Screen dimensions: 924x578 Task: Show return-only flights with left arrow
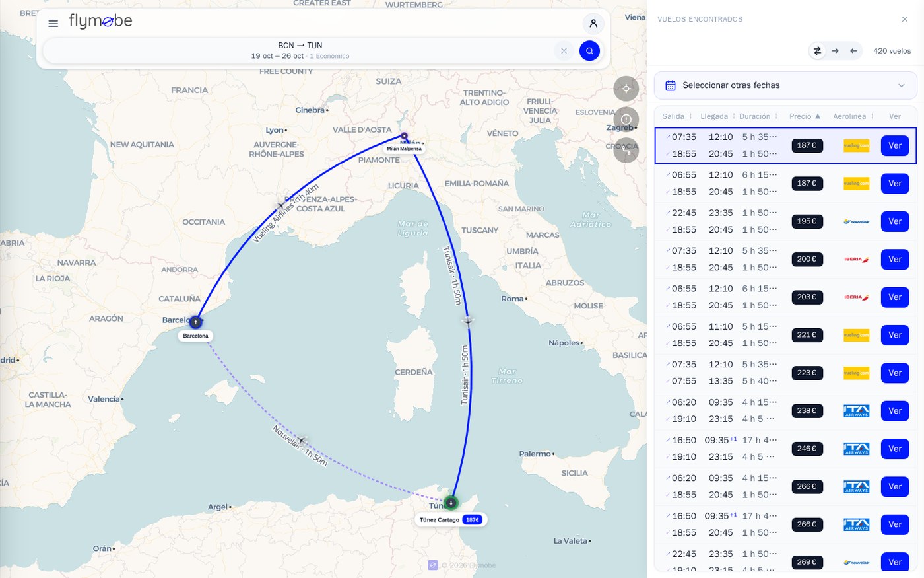click(853, 51)
